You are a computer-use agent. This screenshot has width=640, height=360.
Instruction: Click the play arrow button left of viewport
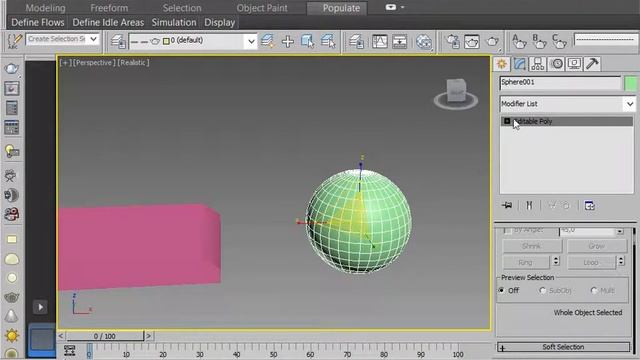click(40, 307)
